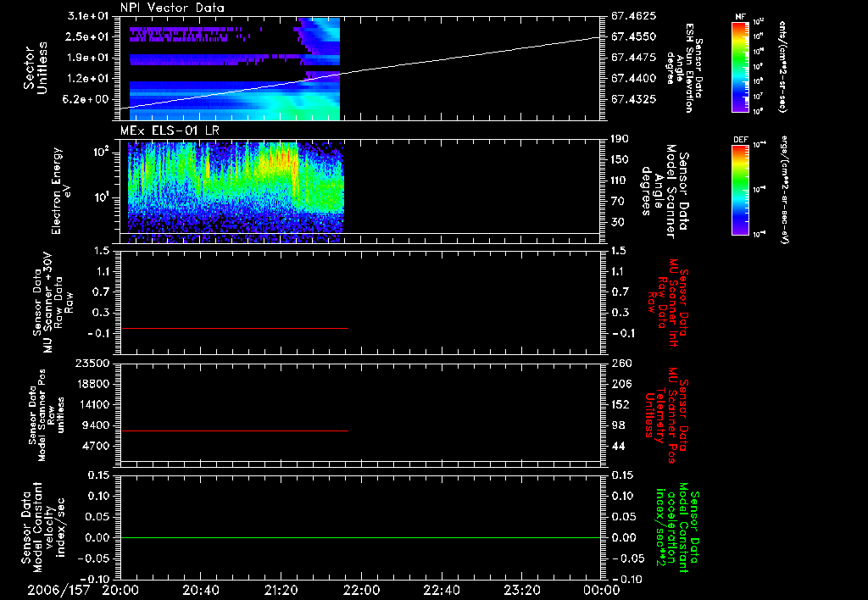Click the '67.4625' elevation tick value
The image size is (868, 600).
634,16
